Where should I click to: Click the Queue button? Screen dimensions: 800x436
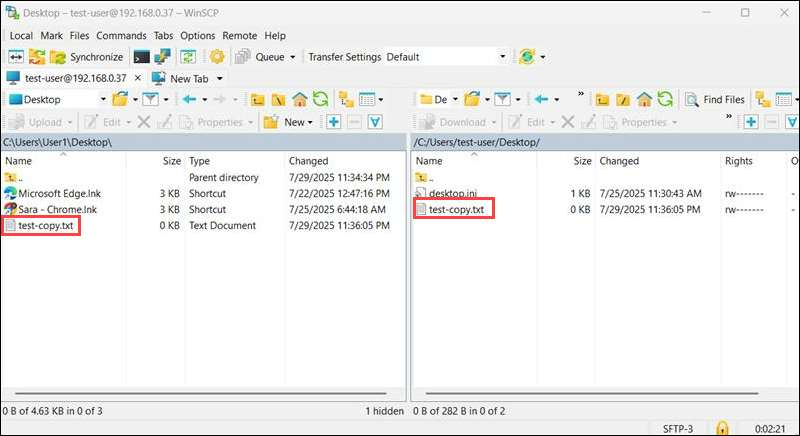click(260, 57)
